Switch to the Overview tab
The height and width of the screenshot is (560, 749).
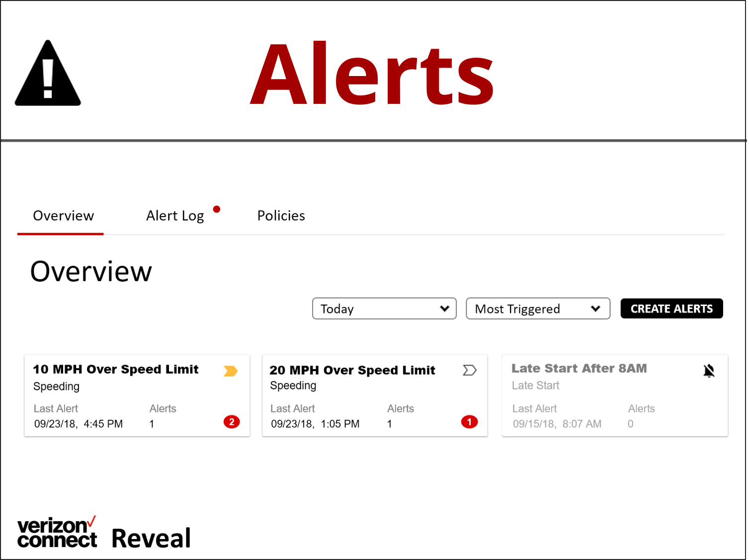(x=63, y=216)
